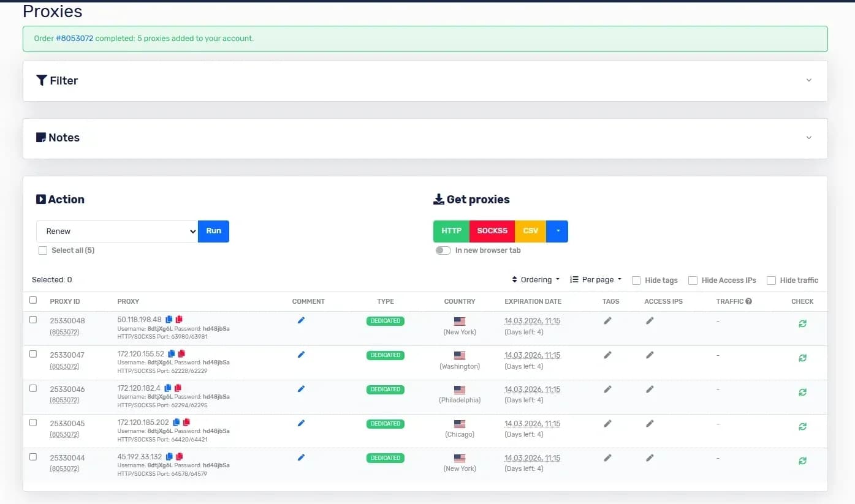The image size is (855, 504).
Task: Click the traffic help question mark icon
Action: pos(748,301)
